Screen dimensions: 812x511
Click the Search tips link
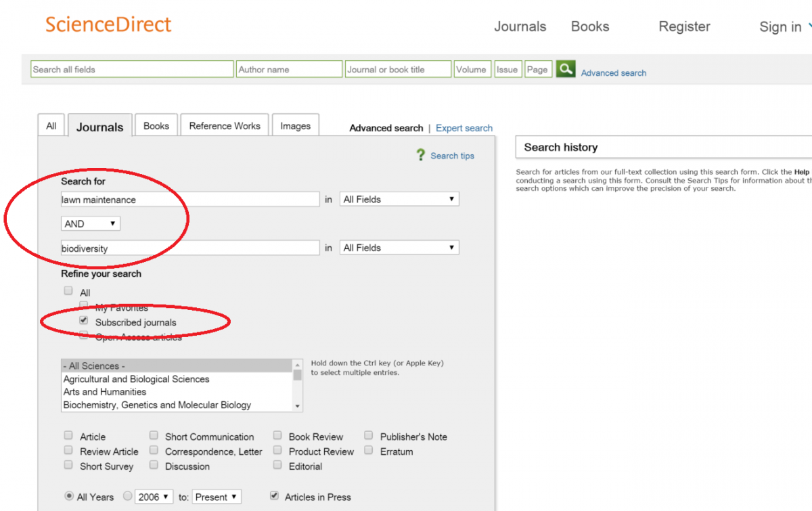pyautogui.click(x=452, y=156)
